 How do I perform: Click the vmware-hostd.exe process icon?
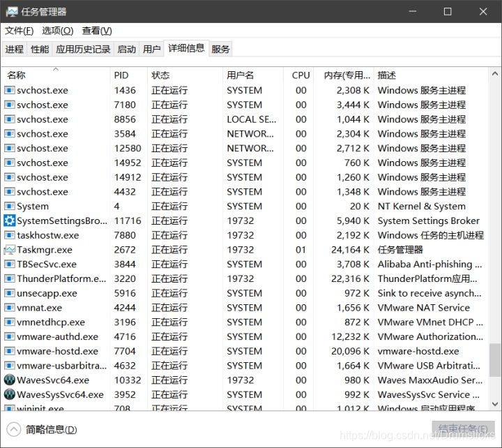click(10, 351)
